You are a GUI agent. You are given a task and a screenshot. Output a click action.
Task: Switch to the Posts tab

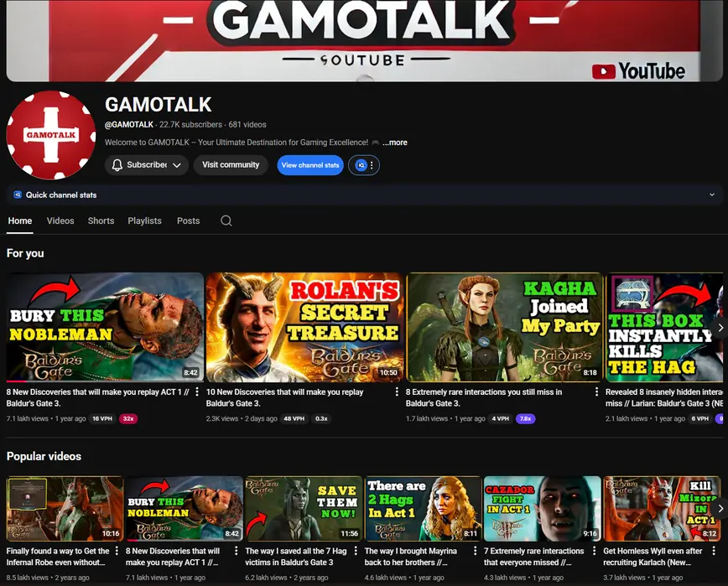pos(188,220)
